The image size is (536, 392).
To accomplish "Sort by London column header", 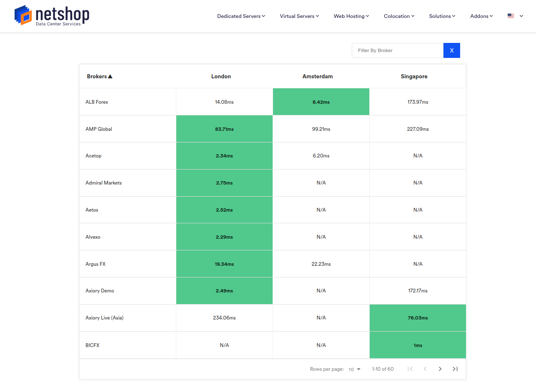I will [221, 76].
